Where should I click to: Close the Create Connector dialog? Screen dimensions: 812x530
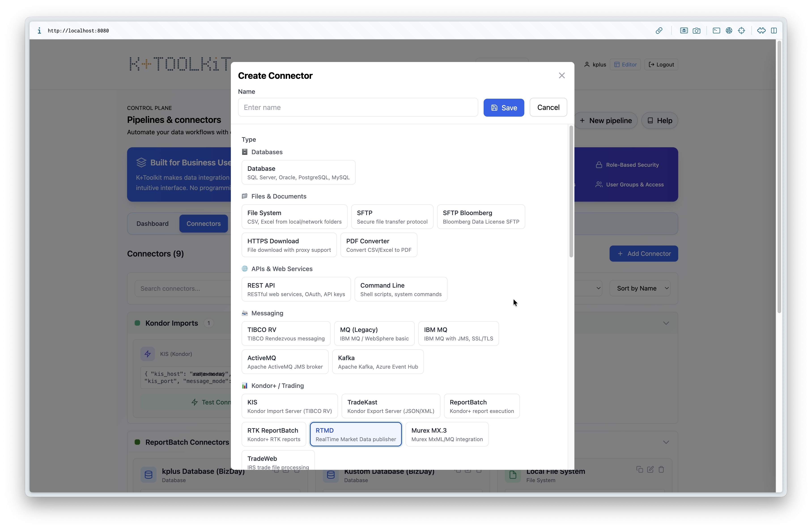click(x=561, y=75)
